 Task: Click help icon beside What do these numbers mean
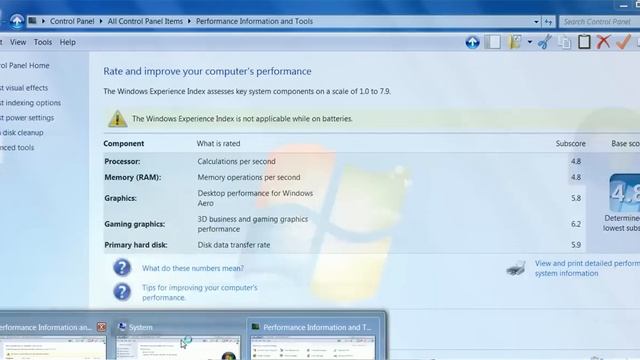(122, 268)
